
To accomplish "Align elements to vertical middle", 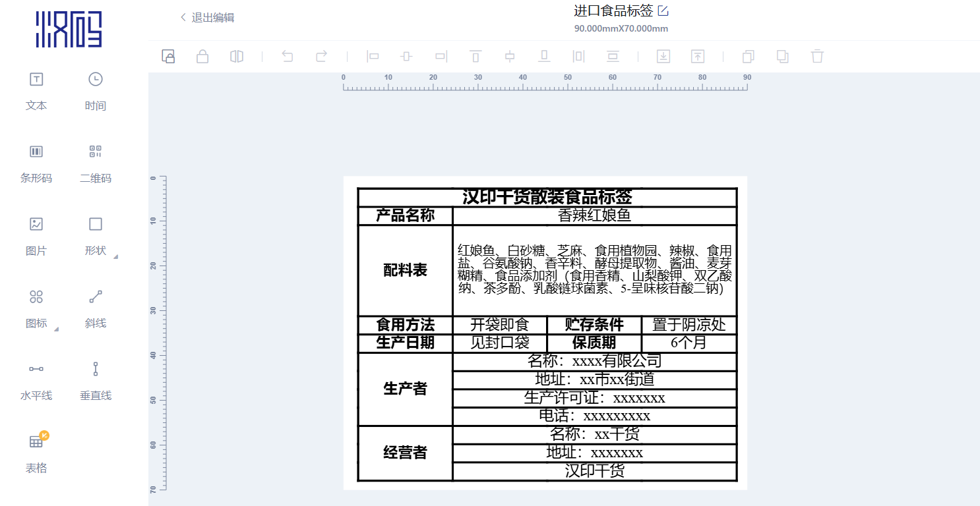I will [510, 56].
